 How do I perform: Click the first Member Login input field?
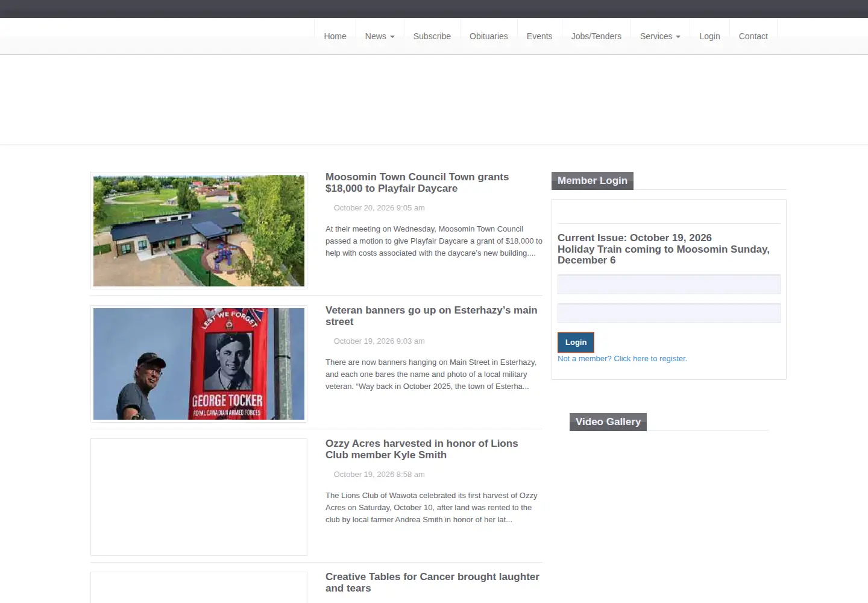click(669, 285)
